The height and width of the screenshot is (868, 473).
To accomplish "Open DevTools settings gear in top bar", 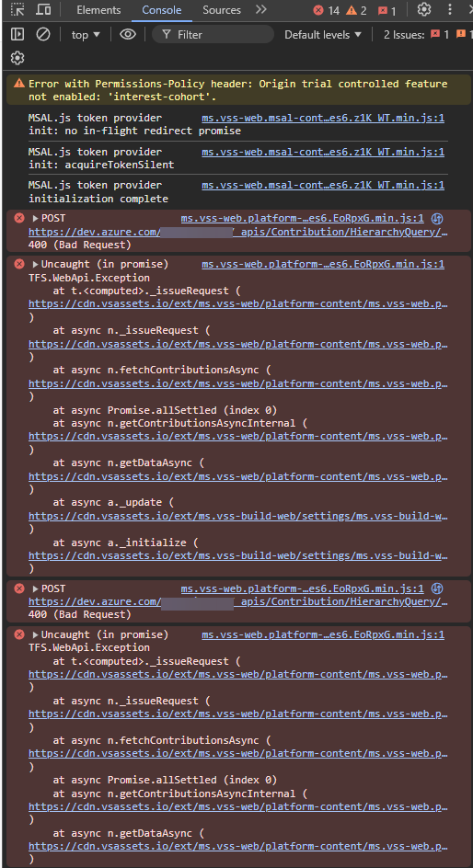I will [424, 9].
